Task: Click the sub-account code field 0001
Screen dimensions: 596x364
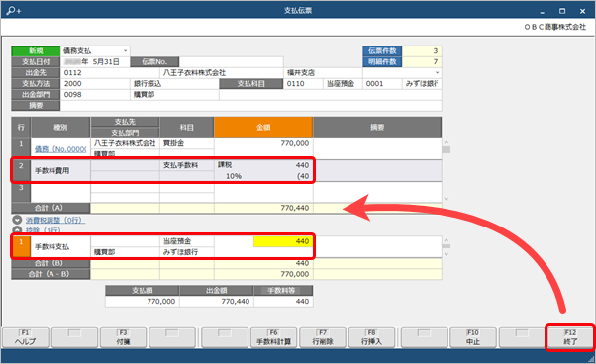Action: [x=382, y=83]
